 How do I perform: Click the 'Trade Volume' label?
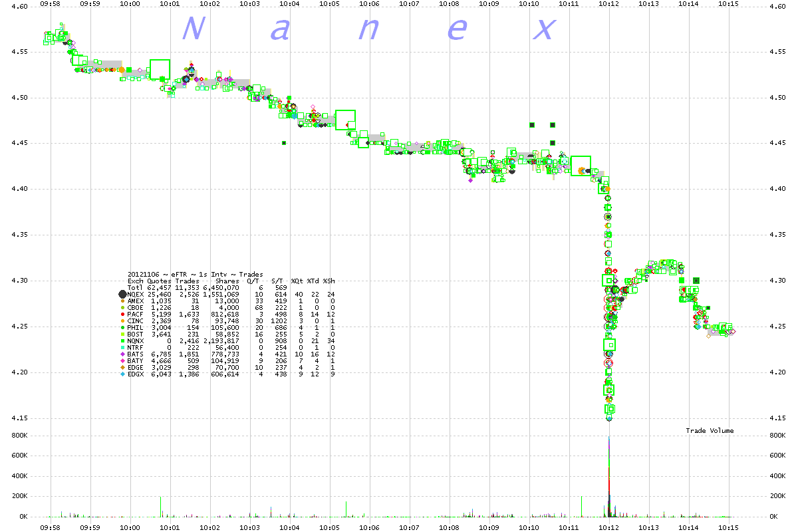(710, 431)
